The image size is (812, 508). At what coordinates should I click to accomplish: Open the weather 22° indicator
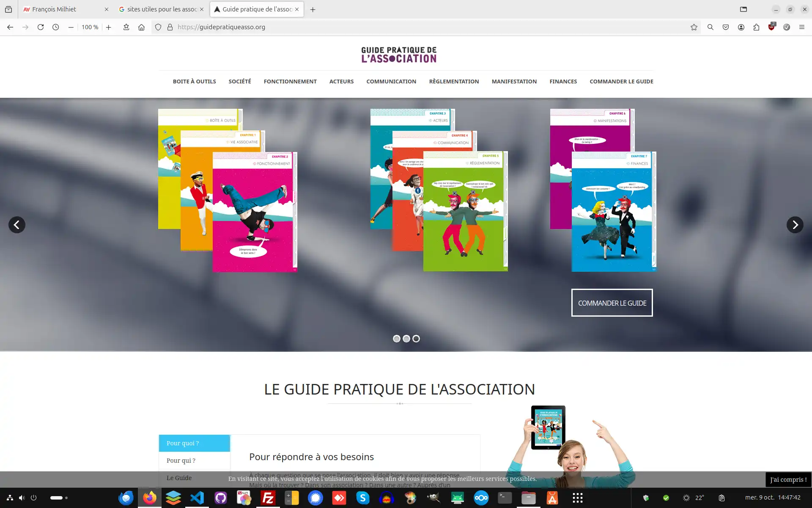(x=694, y=498)
